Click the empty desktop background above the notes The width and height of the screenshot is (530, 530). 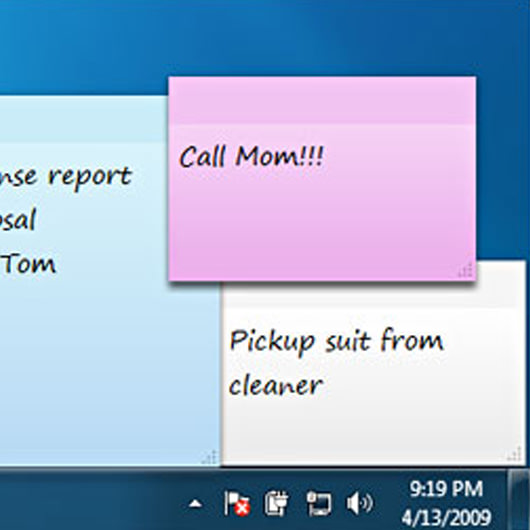264,37
